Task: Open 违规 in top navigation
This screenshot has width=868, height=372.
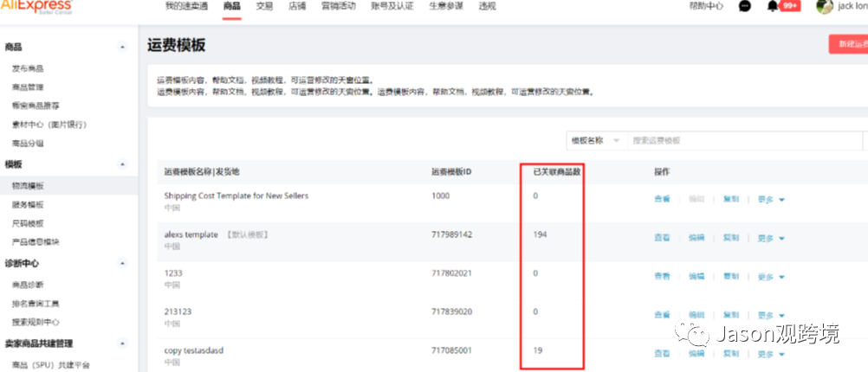Action: tap(487, 6)
